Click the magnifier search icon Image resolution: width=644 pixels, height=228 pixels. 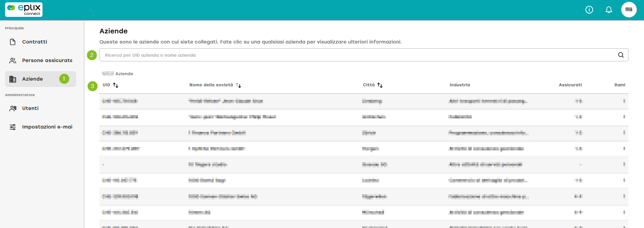tap(621, 55)
